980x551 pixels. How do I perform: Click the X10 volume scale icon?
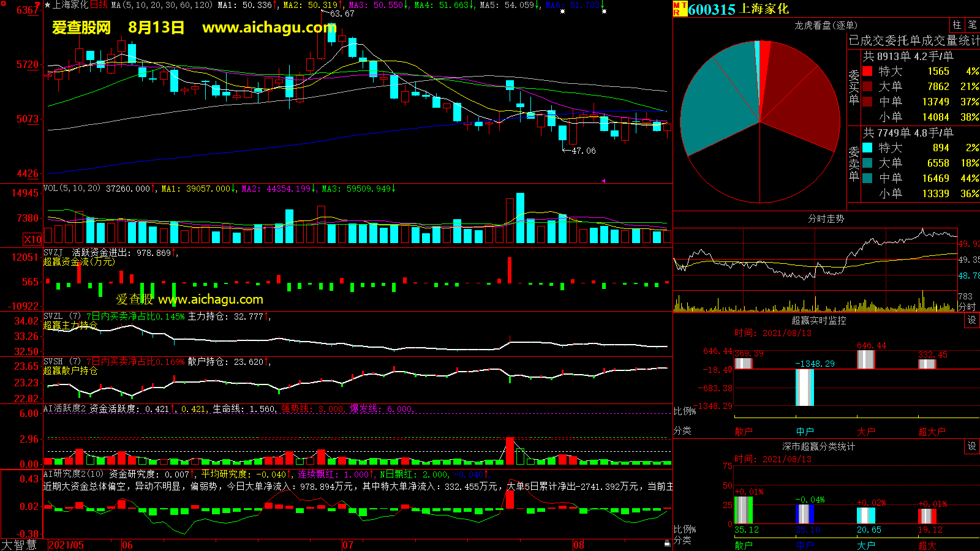coord(32,239)
